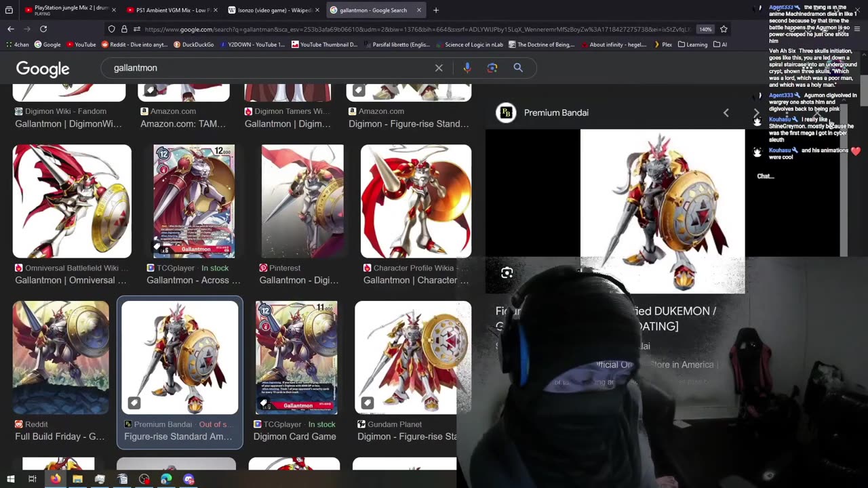This screenshot has height=488, width=868.
Task: Open Parsifal libretto bookmark
Action: coord(396,45)
